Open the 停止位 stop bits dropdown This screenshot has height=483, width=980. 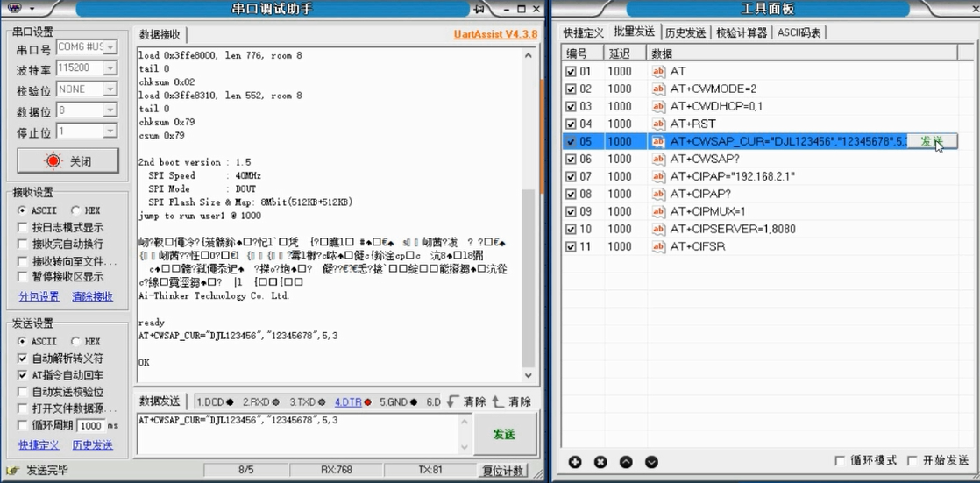pyautogui.click(x=110, y=131)
